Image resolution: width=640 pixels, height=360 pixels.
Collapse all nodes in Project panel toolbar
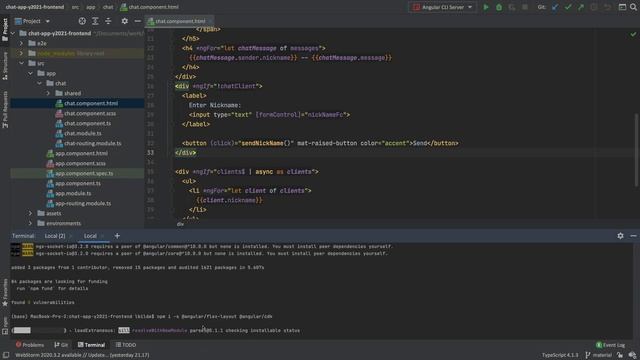pyautogui.click(x=108, y=21)
